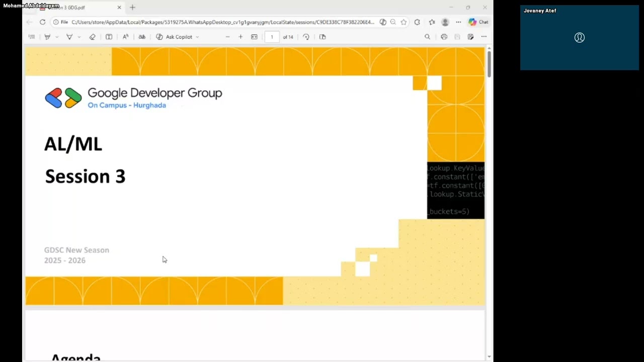644x362 pixels.
Task: Click the scrollbar down arrow
Action: coord(489,357)
